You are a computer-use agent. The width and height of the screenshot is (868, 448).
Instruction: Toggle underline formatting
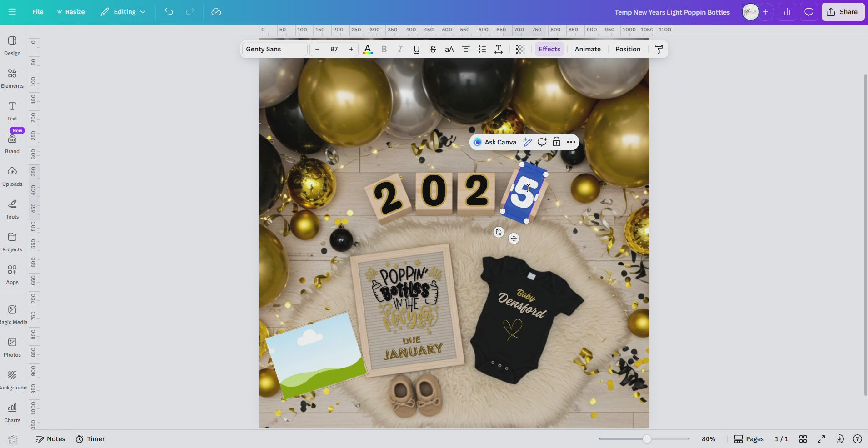tap(416, 49)
